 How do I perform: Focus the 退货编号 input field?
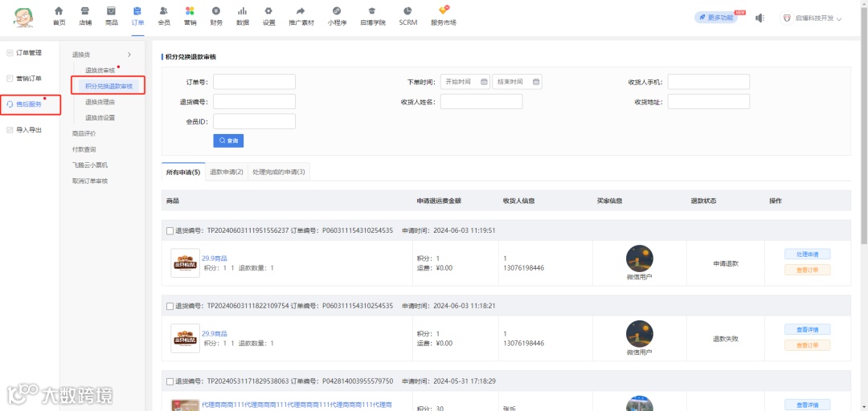tap(254, 102)
